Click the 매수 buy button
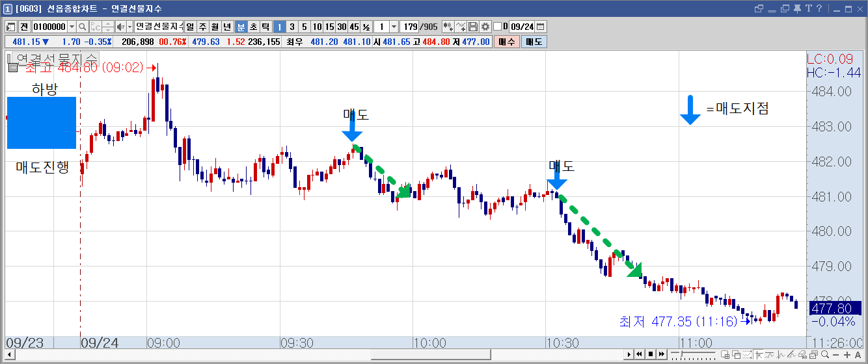Viewport: 868px width, 364px height. coord(507,42)
